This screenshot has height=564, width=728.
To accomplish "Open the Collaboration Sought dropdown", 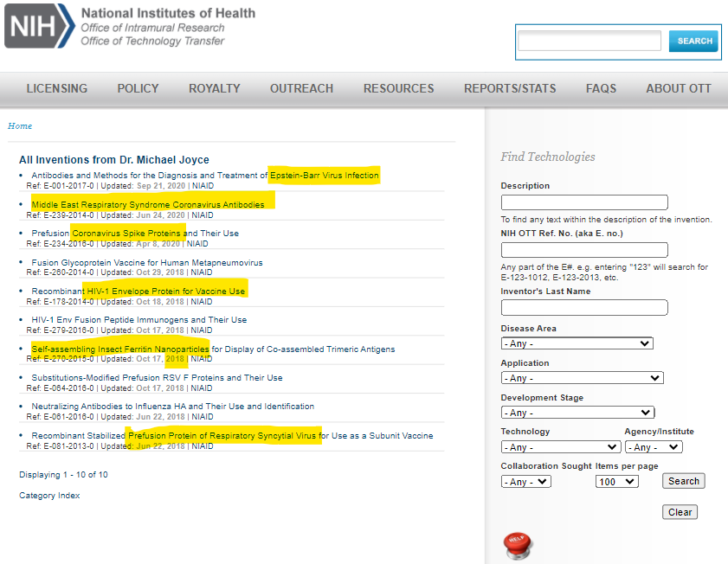I will click(x=526, y=482).
